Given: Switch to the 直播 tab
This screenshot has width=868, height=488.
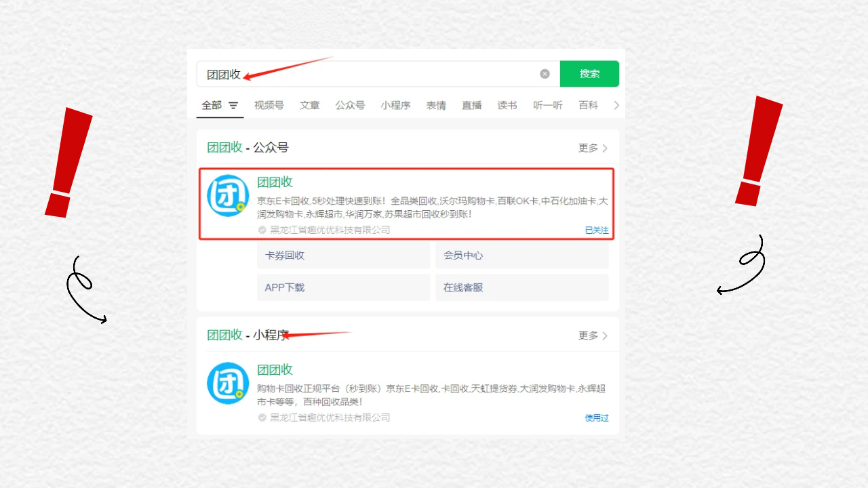Looking at the screenshot, I should pos(472,105).
